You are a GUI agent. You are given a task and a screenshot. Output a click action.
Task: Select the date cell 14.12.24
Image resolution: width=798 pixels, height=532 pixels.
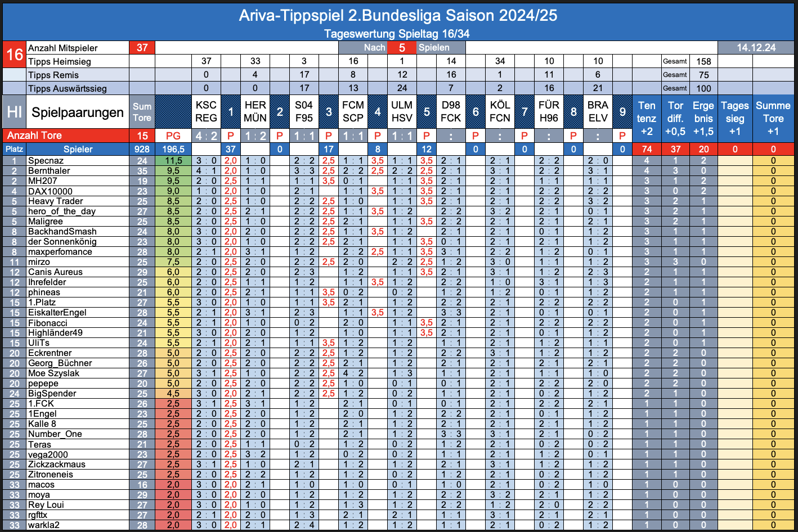(756, 48)
